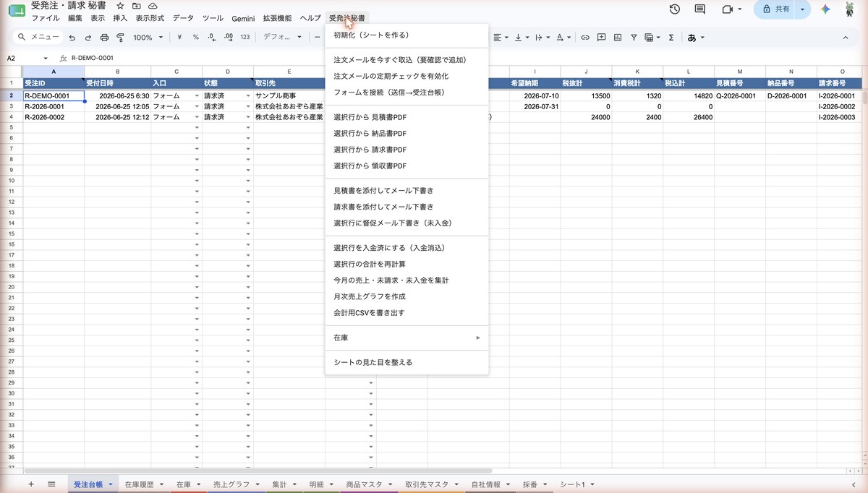Open the vertical align dropdown
The image size is (868, 493).
521,37
